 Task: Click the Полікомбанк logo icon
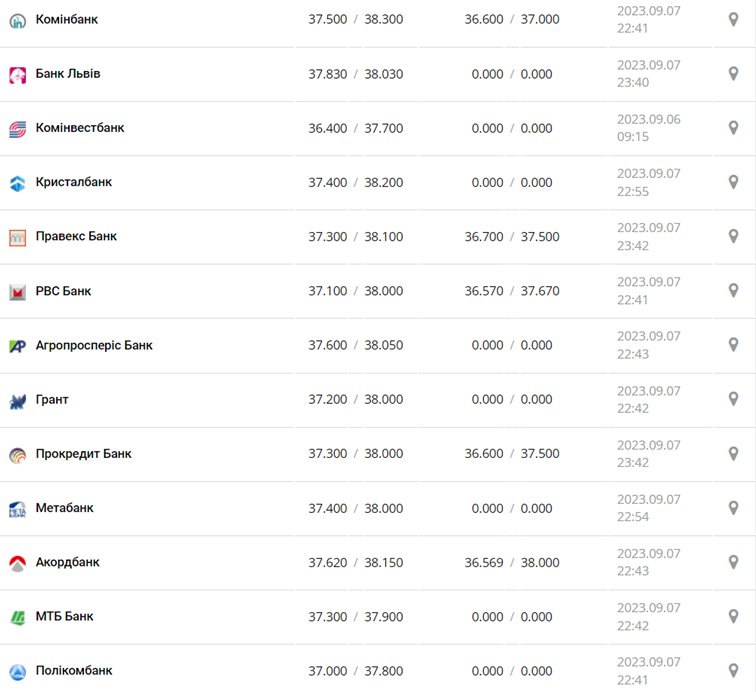(x=17, y=671)
